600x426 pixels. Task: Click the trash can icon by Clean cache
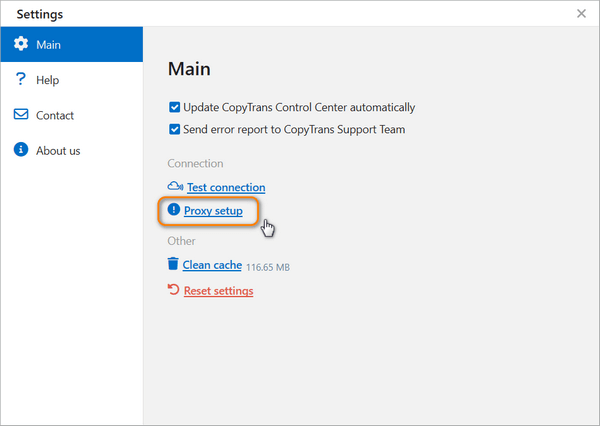coord(173,264)
